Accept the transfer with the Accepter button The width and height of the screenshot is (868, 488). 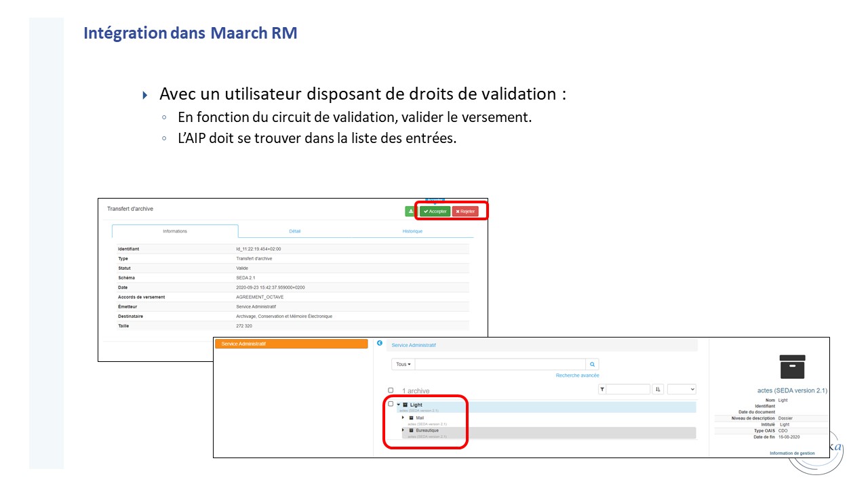[435, 211]
